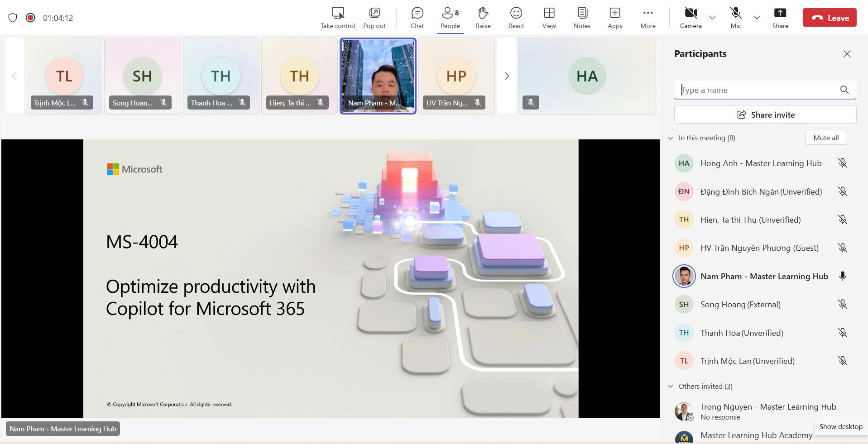Click the Mute all button
The image size is (868, 444).
tap(826, 138)
